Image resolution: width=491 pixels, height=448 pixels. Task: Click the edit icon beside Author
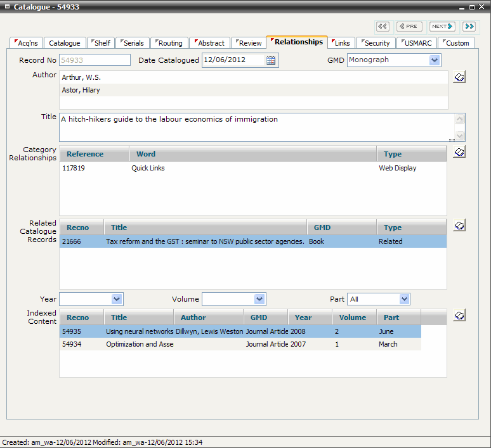[x=460, y=77]
